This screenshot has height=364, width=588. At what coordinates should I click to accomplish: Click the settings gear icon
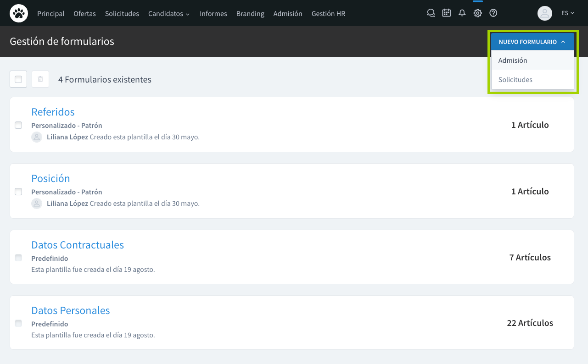tap(477, 13)
